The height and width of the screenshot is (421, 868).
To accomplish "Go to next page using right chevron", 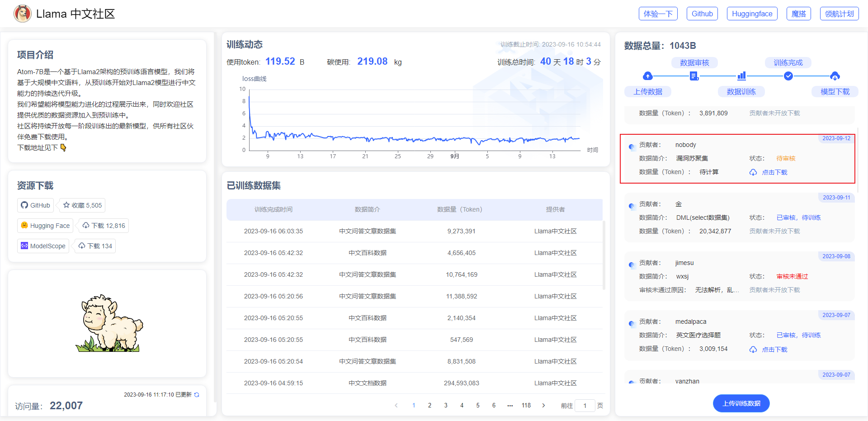I will tap(543, 406).
